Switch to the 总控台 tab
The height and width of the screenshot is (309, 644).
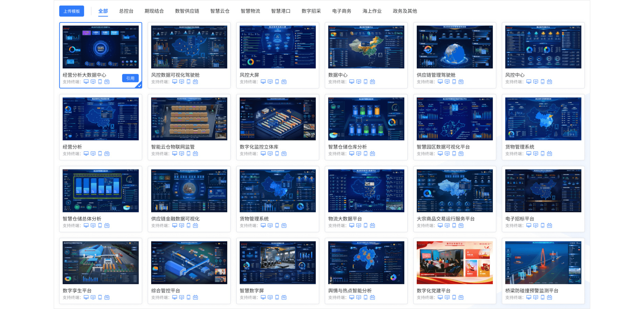point(126,11)
